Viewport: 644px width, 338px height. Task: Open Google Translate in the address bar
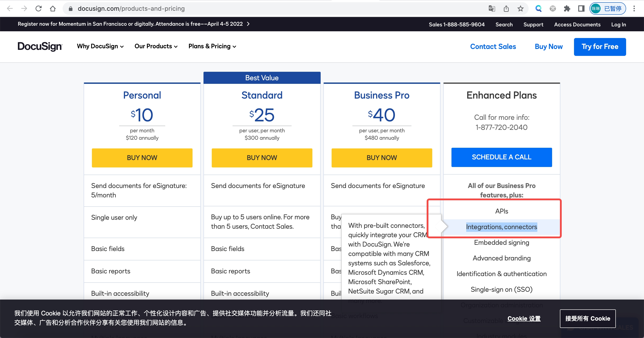click(x=491, y=8)
